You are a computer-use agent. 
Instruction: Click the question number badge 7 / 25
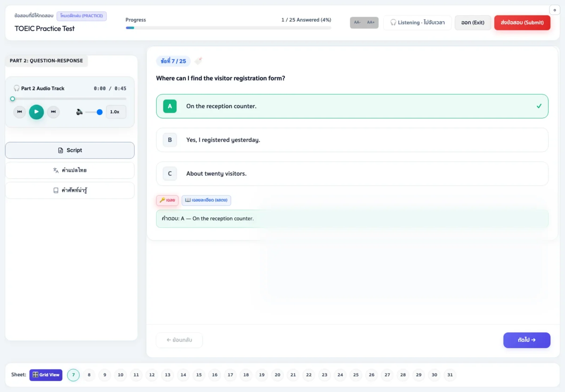click(x=173, y=61)
